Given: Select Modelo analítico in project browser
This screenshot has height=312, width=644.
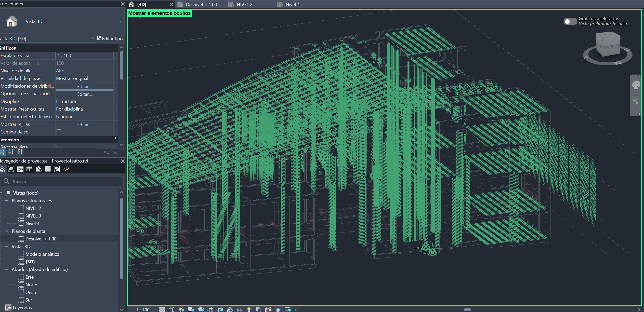Looking at the screenshot, I should coord(42,254).
